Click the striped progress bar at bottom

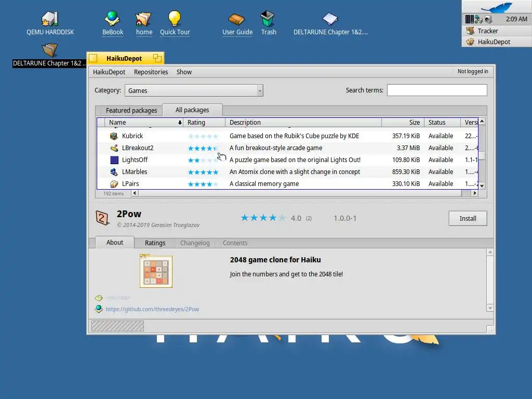(x=117, y=326)
